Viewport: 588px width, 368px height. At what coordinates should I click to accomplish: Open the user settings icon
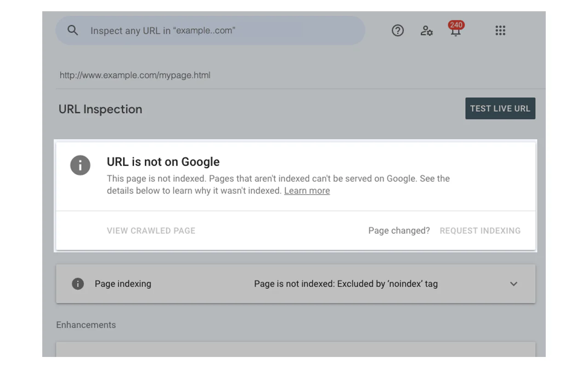[x=426, y=31]
